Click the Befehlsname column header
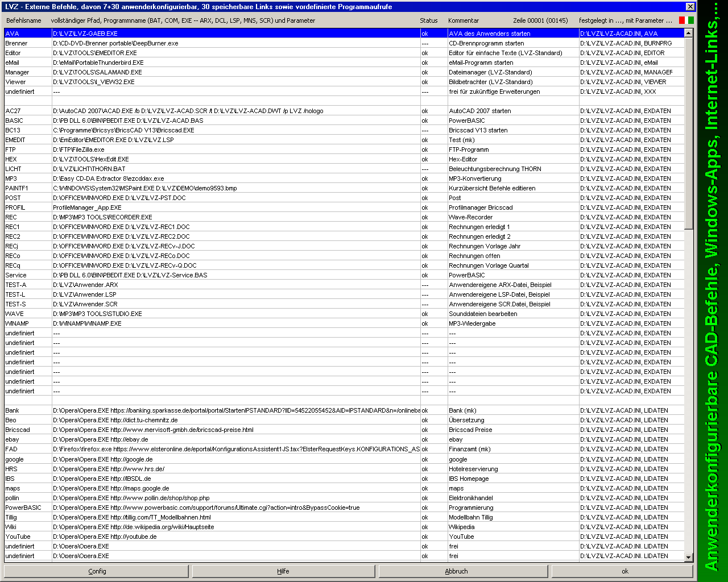Image resolution: width=728 pixels, height=582 pixels. (x=24, y=20)
